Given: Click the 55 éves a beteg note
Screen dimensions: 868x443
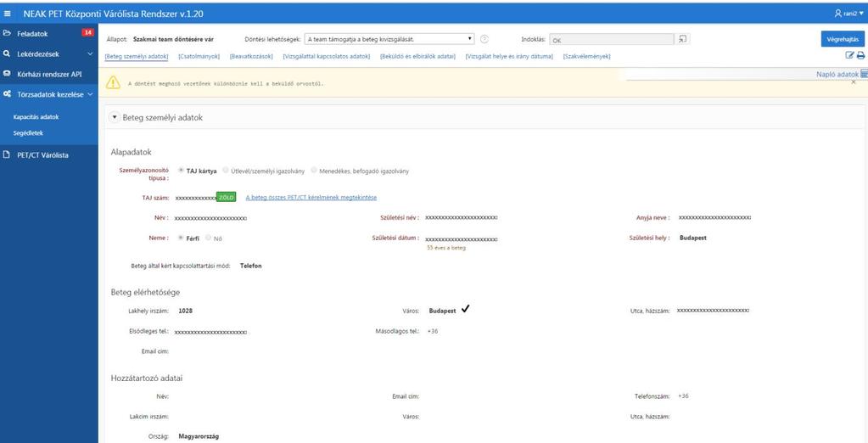Looking at the screenshot, I should (x=446, y=248).
